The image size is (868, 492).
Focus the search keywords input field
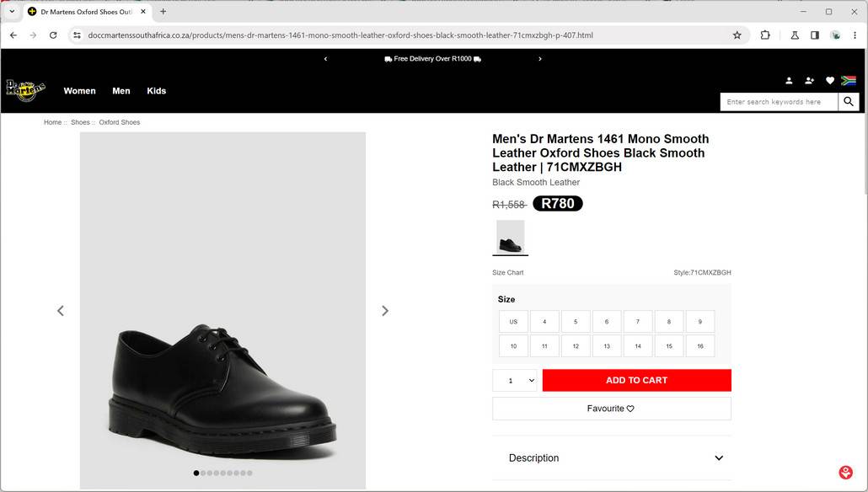coord(779,102)
